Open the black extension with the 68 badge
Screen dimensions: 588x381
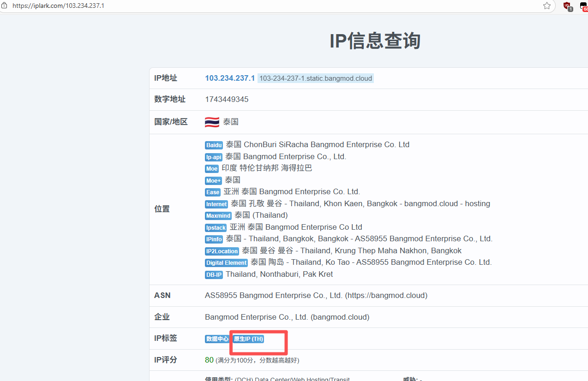(584, 6)
